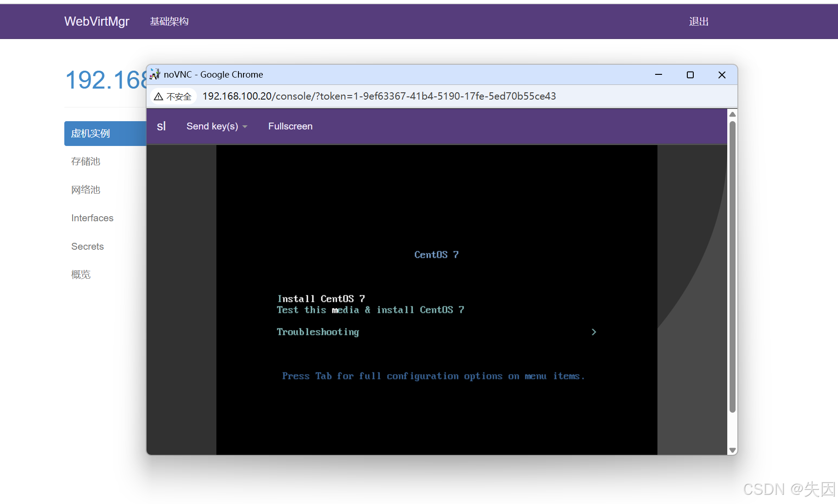Maximize the noVNC Chrome window

coord(690,75)
